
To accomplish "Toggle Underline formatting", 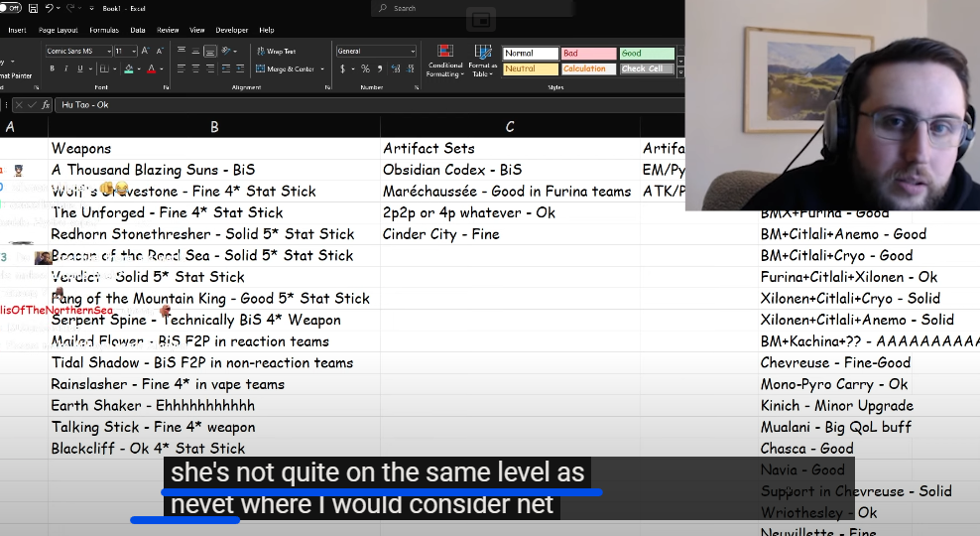I will click(x=80, y=68).
